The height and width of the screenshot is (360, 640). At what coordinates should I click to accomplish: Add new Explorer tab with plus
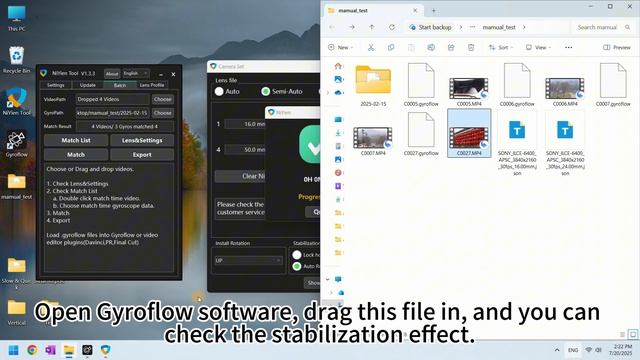(433, 11)
